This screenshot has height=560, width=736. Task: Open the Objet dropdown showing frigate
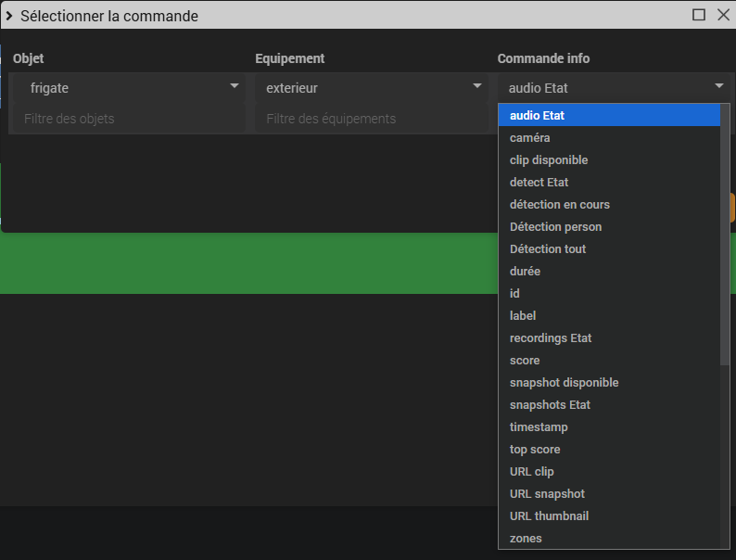tap(128, 88)
